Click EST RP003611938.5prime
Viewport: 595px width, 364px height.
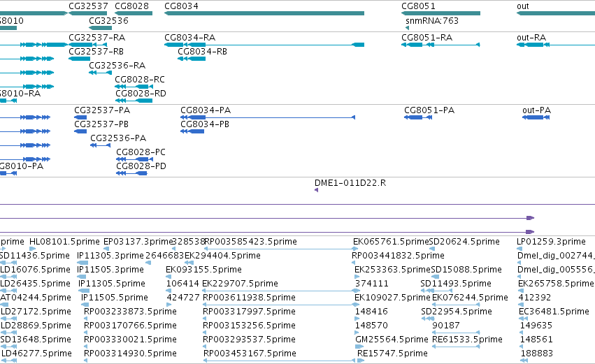(250, 298)
